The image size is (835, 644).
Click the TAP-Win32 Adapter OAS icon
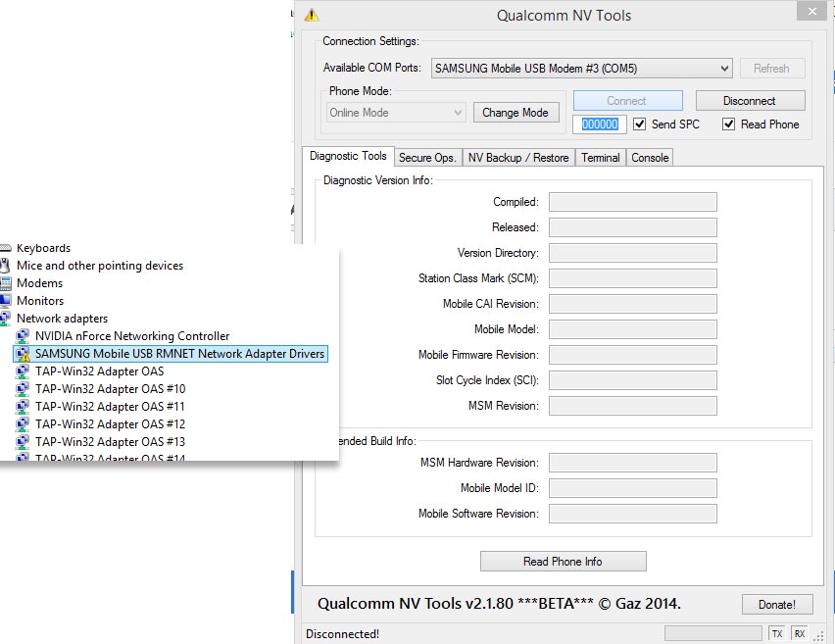point(23,371)
